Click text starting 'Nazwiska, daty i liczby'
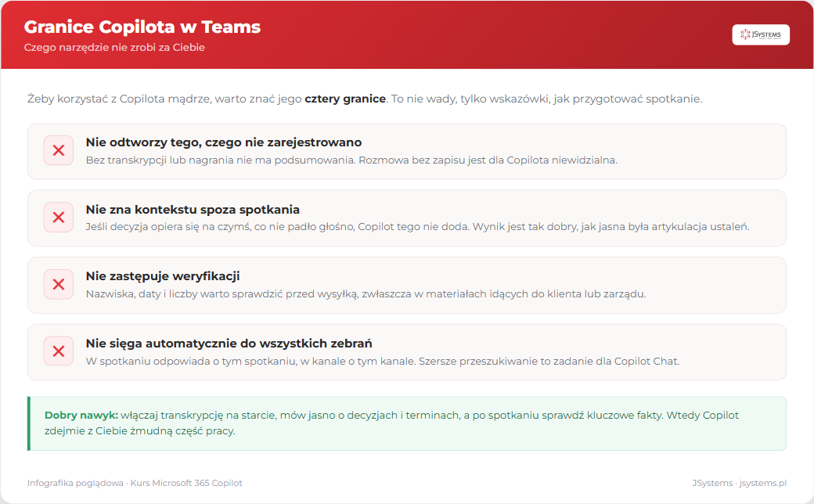This screenshot has width=814, height=504. [366, 293]
